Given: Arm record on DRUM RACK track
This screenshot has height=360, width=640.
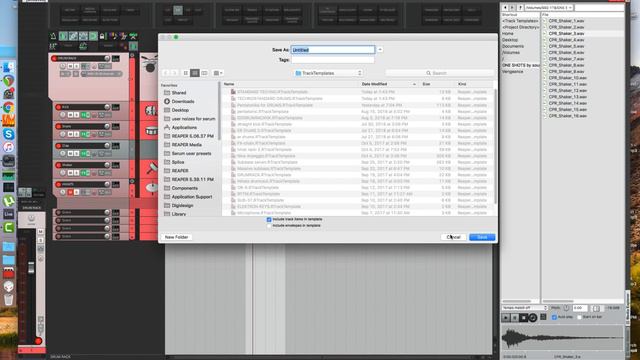Looking at the screenshot, I should point(54,59).
